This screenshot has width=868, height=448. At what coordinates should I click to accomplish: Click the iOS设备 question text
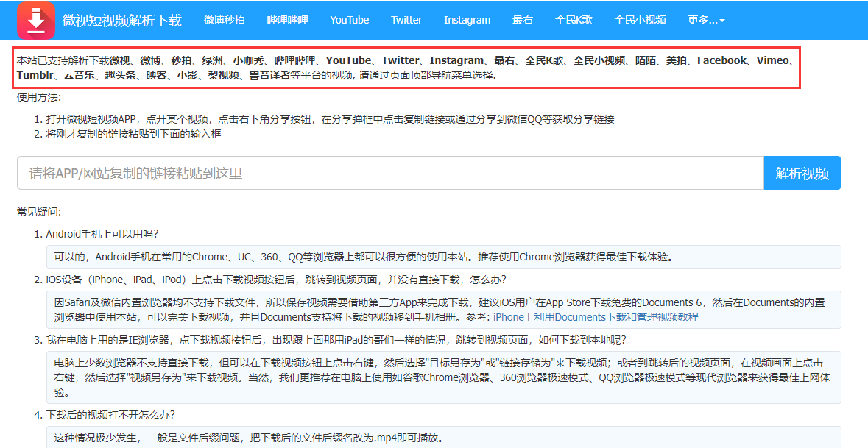click(275, 280)
